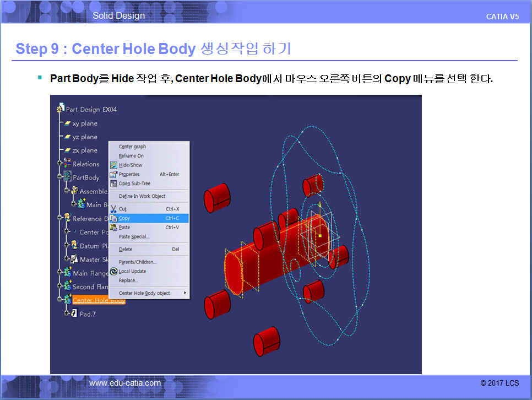Viewport: 532px width, 400px height.
Task: Expand the Relations node in tree
Action: point(60,164)
